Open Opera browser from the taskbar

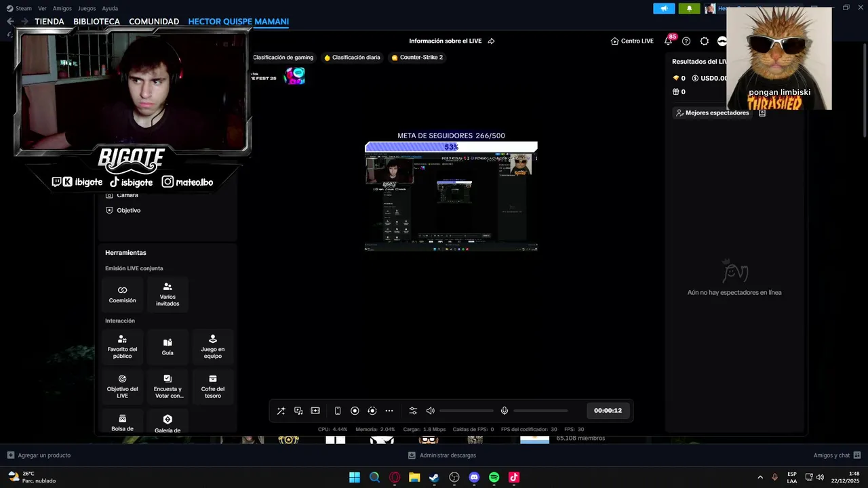395,477
